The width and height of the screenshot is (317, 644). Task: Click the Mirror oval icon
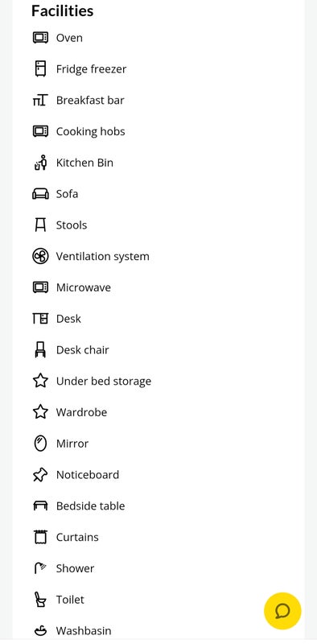click(40, 444)
